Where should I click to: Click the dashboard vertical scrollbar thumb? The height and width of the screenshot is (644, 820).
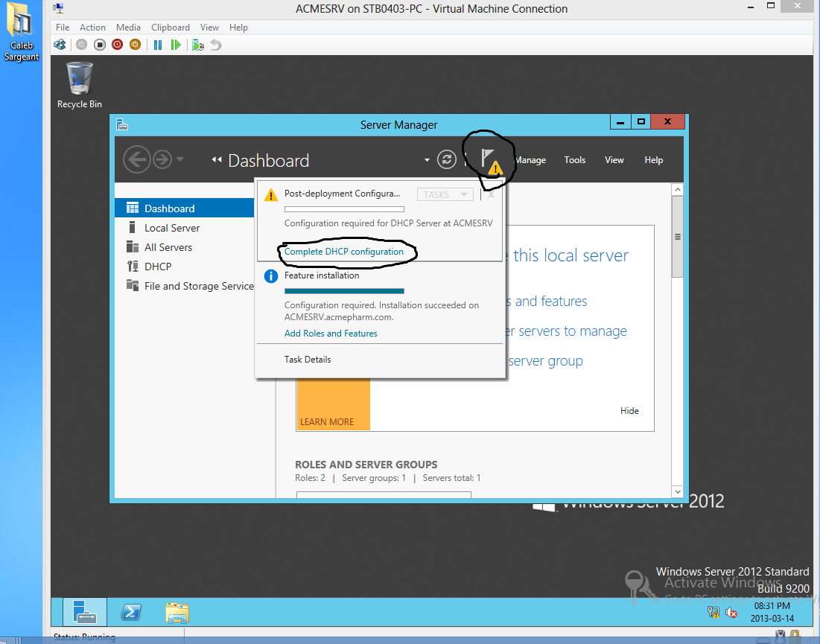(677, 237)
